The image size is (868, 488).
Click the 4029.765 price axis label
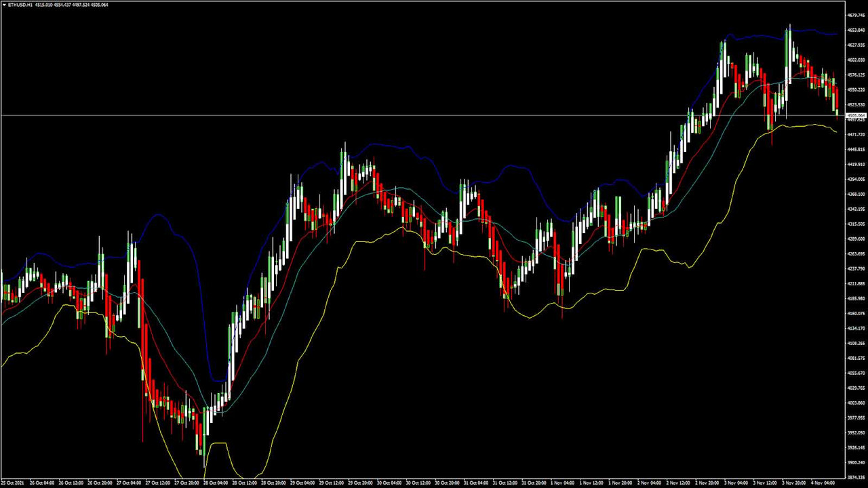tap(856, 388)
